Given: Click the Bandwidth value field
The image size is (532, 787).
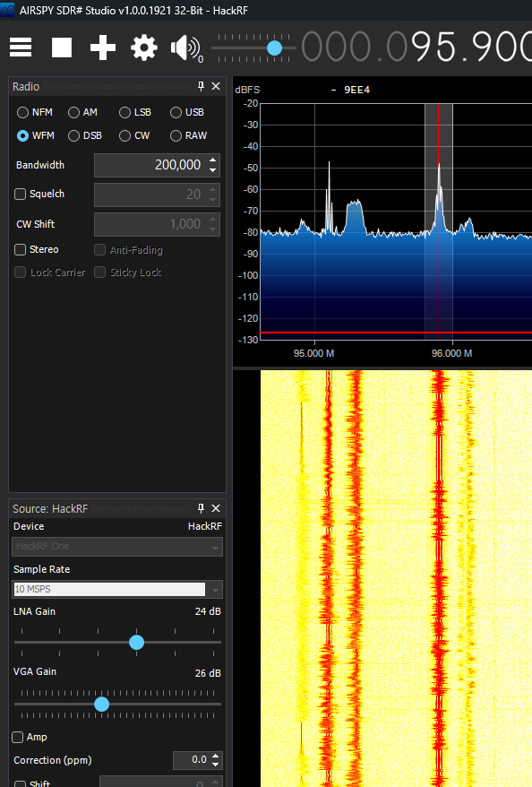Looking at the screenshot, I should click(150, 165).
